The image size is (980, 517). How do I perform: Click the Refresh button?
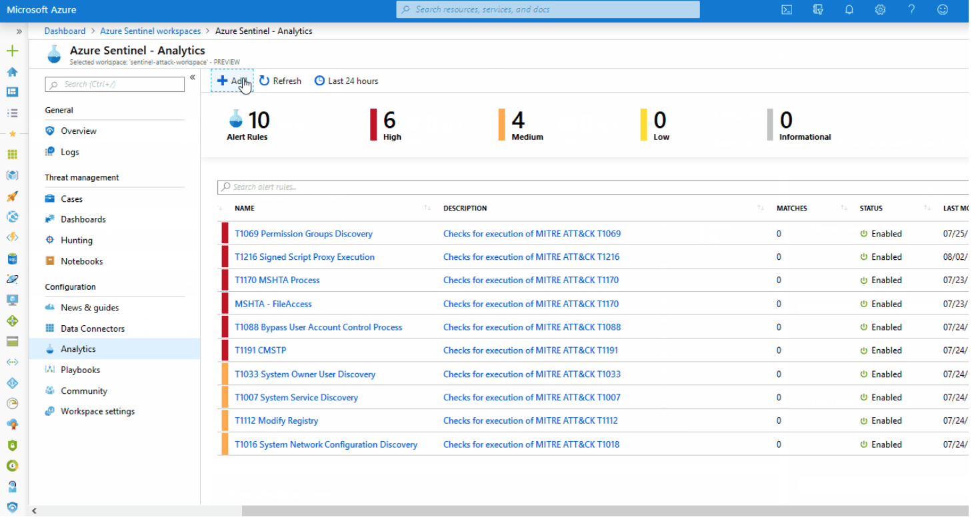pyautogui.click(x=280, y=81)
